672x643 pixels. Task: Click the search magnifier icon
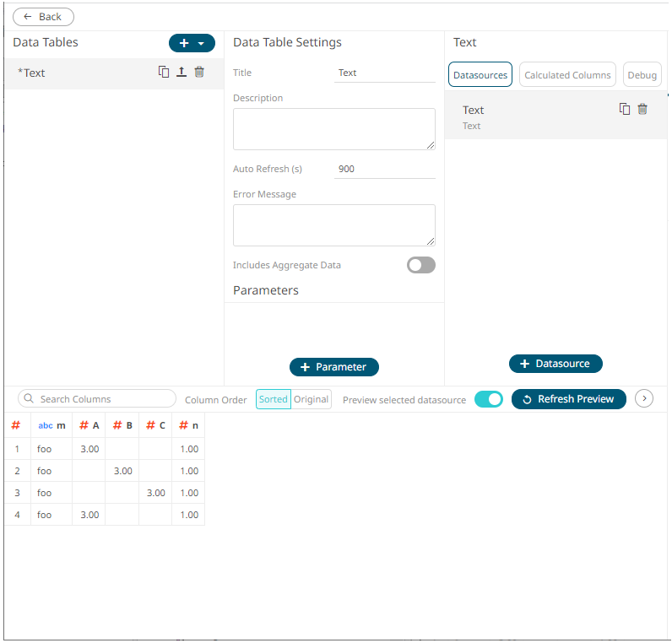[x=29, y=399]
